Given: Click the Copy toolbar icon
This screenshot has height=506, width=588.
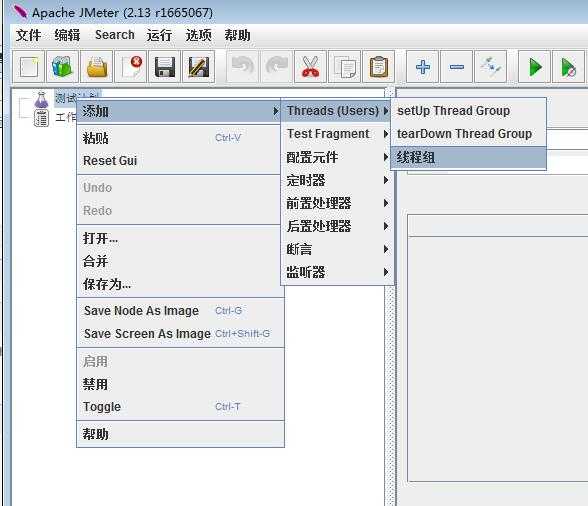Looking at the screenshot, I should point(344,67).
